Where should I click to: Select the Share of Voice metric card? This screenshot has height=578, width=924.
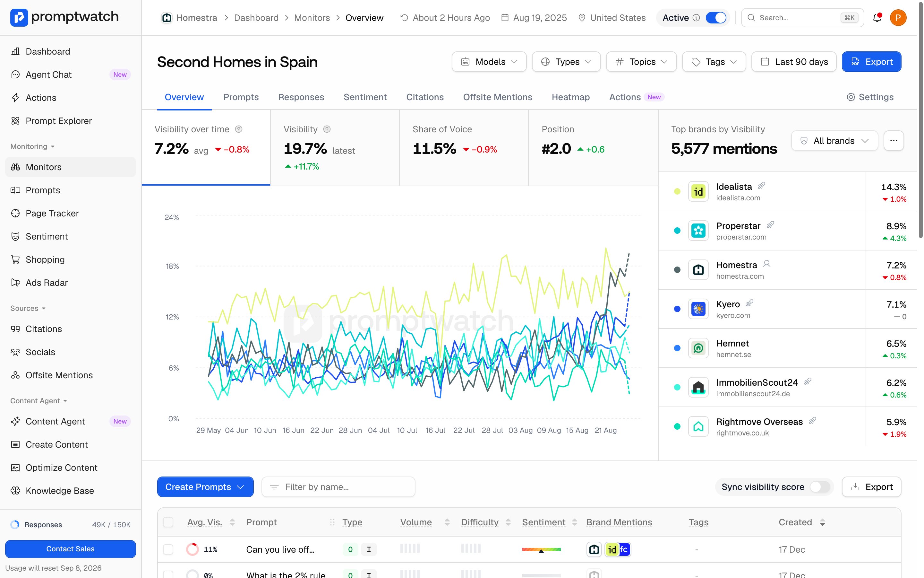[x=464, y=148]
